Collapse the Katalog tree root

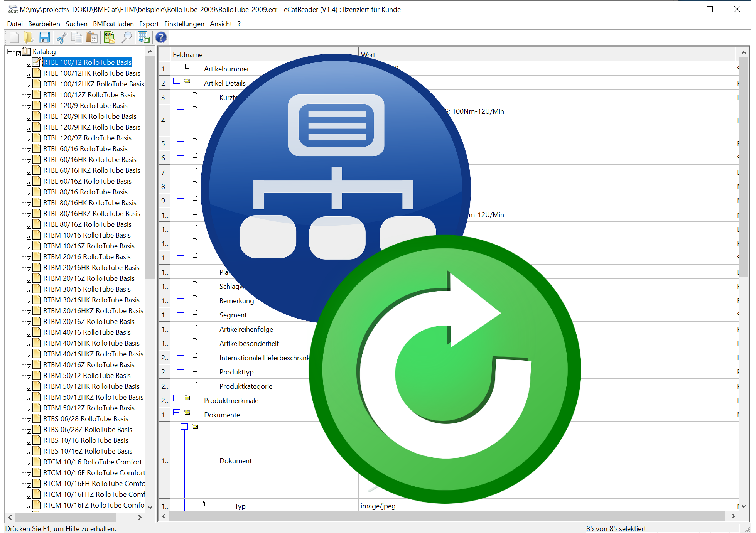tap(10, 51)
